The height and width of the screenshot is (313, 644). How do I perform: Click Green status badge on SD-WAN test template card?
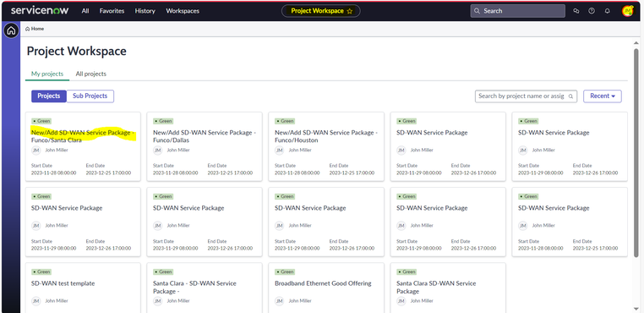coord(41,272)
